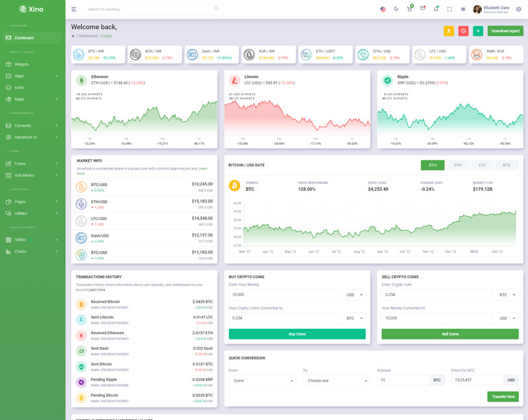This screenshot has height=420, width=528.
Task: Click the Buy Coins button
Action: tap(297, 334)
